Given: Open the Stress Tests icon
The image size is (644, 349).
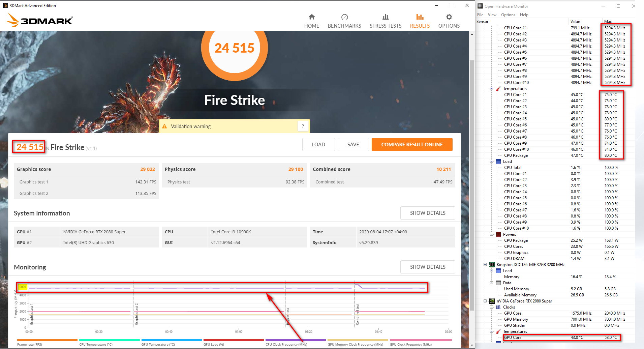Looking at the screenshot, I should (x=386, y=17).
